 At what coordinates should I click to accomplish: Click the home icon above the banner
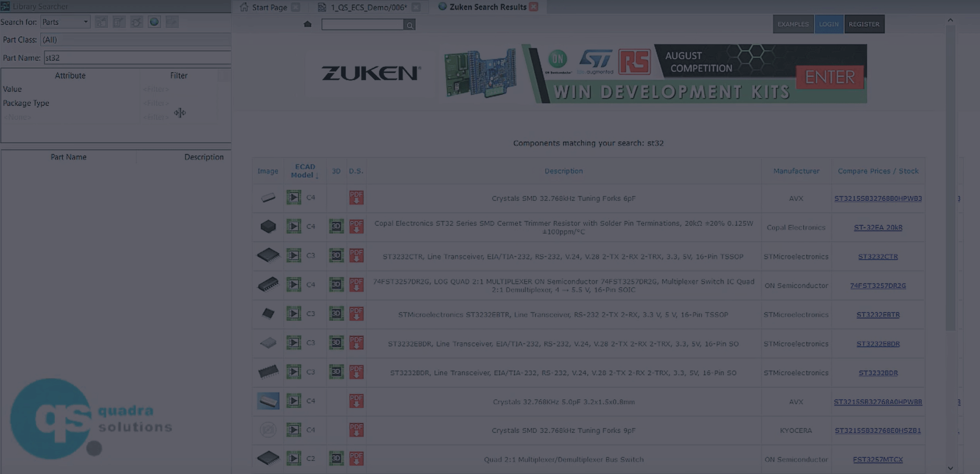(x=308, y=24)
